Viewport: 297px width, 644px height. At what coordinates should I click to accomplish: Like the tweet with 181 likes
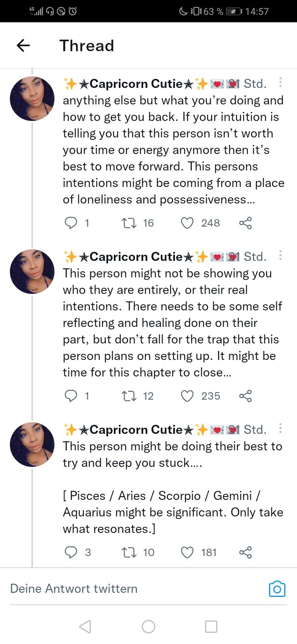(188, 552)
